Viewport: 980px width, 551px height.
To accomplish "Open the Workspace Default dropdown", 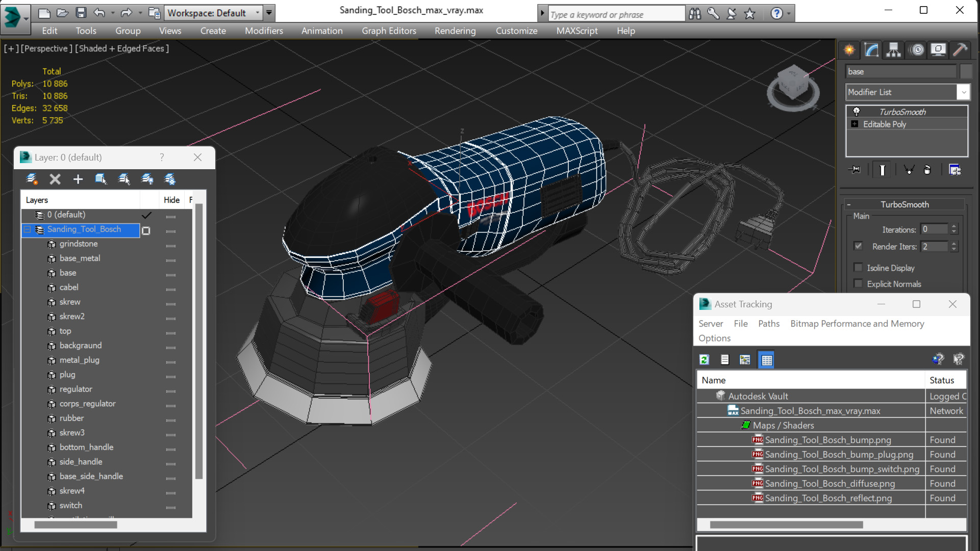I will [257, 13].
